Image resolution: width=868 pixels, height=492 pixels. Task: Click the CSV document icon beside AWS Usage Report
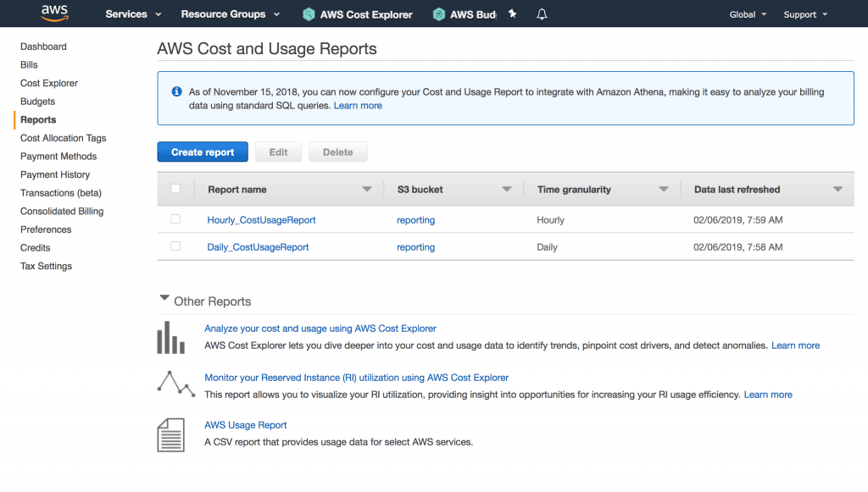point(170,434)
